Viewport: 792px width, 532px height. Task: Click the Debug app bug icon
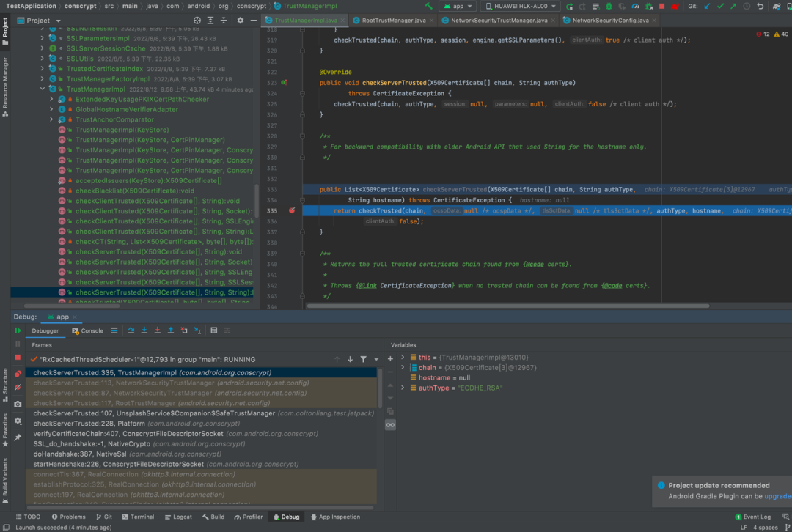point(609,6)
